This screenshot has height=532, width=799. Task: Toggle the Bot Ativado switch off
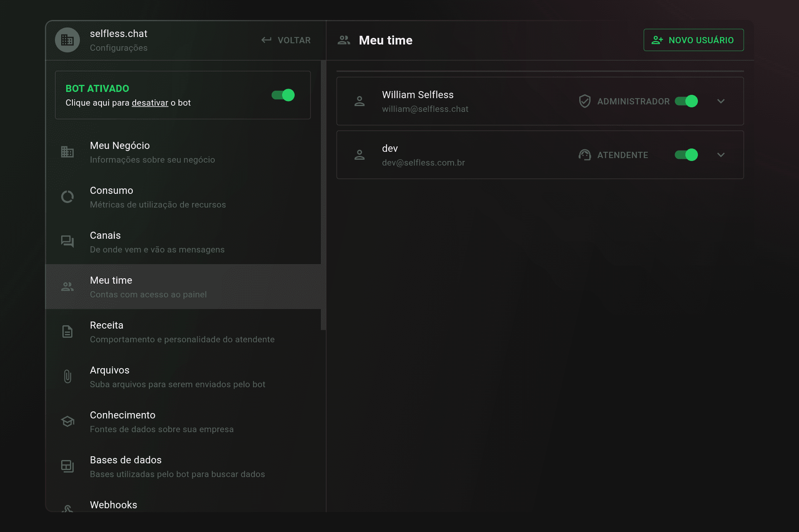283,95
